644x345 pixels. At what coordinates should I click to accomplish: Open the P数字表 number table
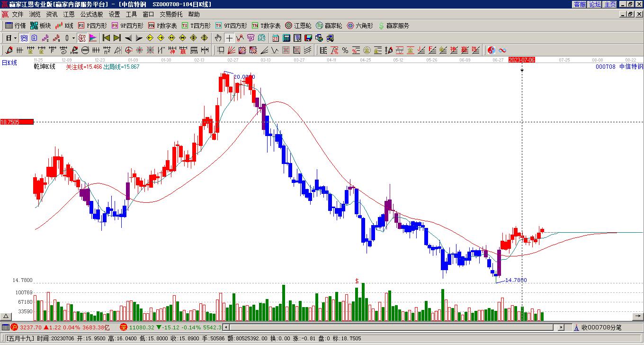pos(162,26)
